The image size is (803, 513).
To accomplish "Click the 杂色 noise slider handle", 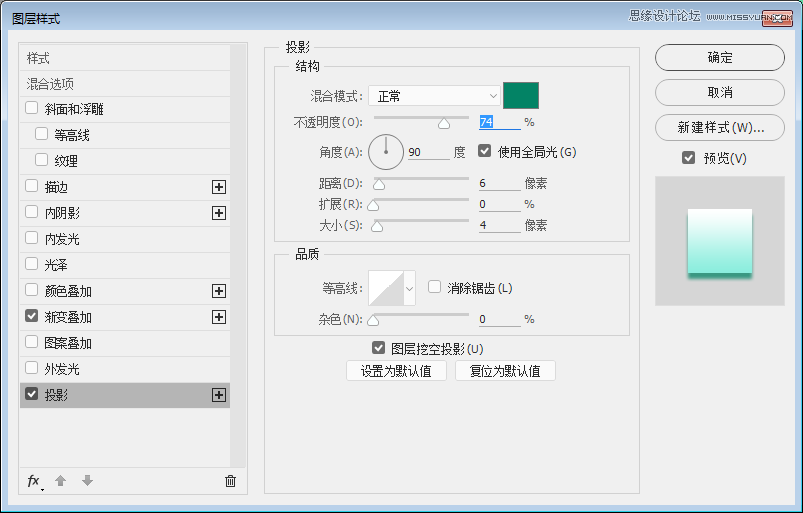I will [x=373, y=320].
